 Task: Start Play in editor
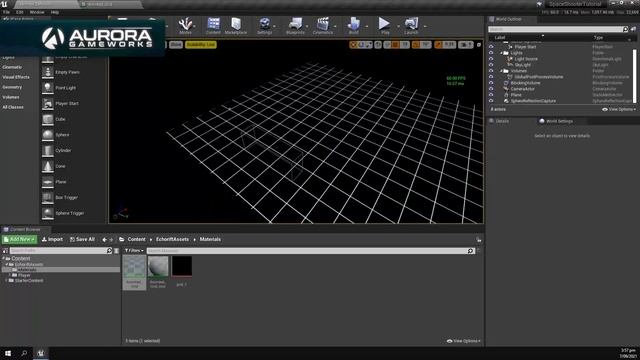pyautogui.click(x=384, y=26)
